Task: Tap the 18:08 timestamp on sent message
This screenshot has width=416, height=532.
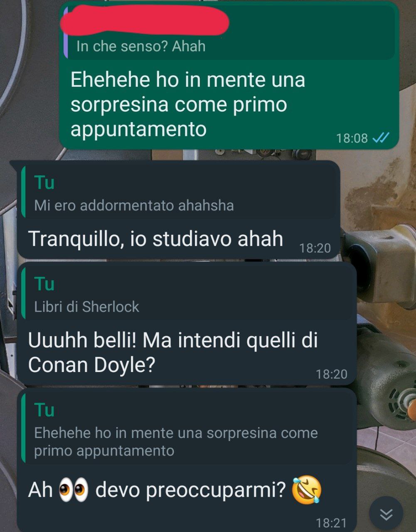Action: coord(352,138)
